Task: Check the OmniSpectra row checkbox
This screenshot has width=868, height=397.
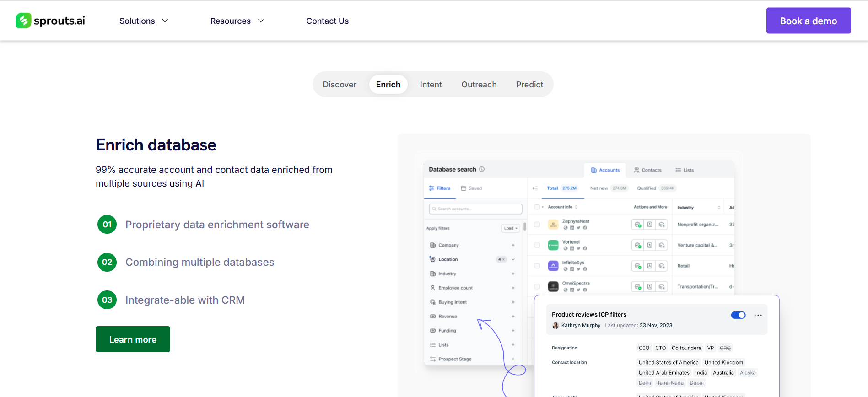Action: coord(537,286)
